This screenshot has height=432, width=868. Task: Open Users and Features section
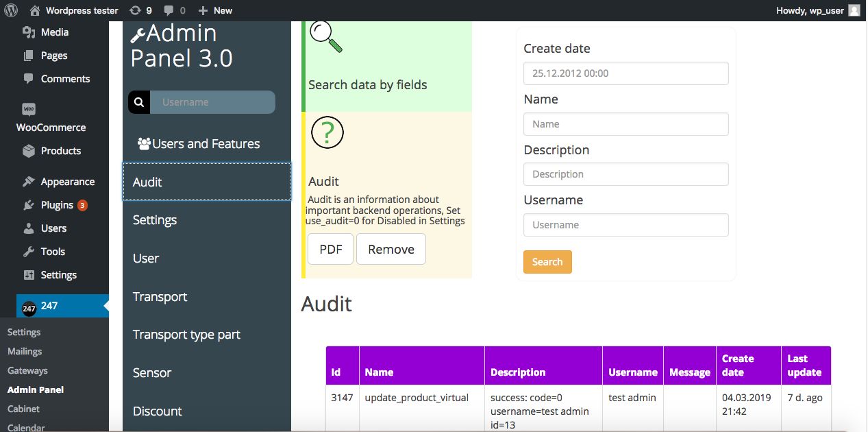coord(199,144)
